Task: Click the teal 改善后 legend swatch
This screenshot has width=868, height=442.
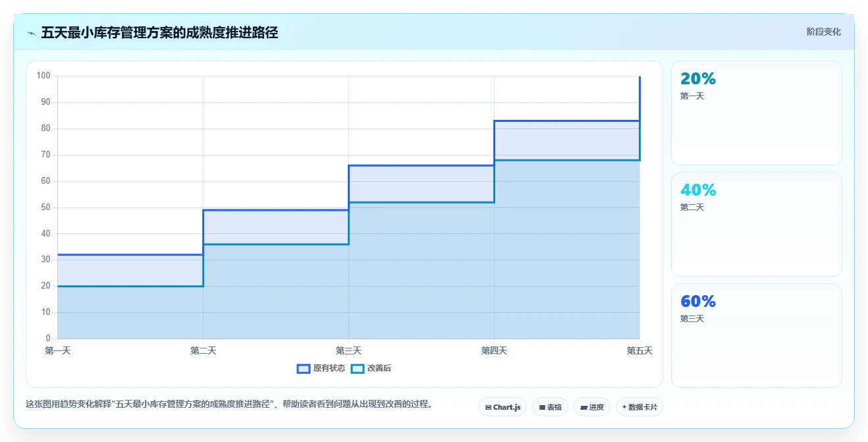Action: click(358, 368)
